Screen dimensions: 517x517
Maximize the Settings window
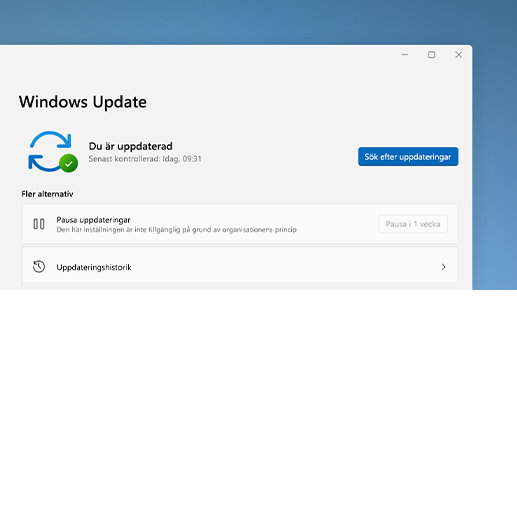click(432, 55)
